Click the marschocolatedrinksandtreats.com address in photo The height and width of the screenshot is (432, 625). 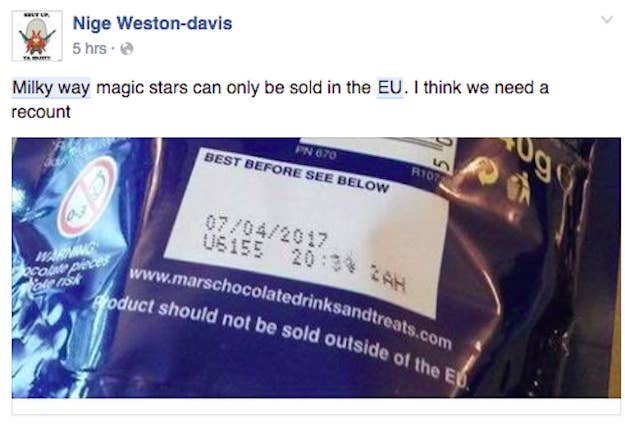point(291,307)
